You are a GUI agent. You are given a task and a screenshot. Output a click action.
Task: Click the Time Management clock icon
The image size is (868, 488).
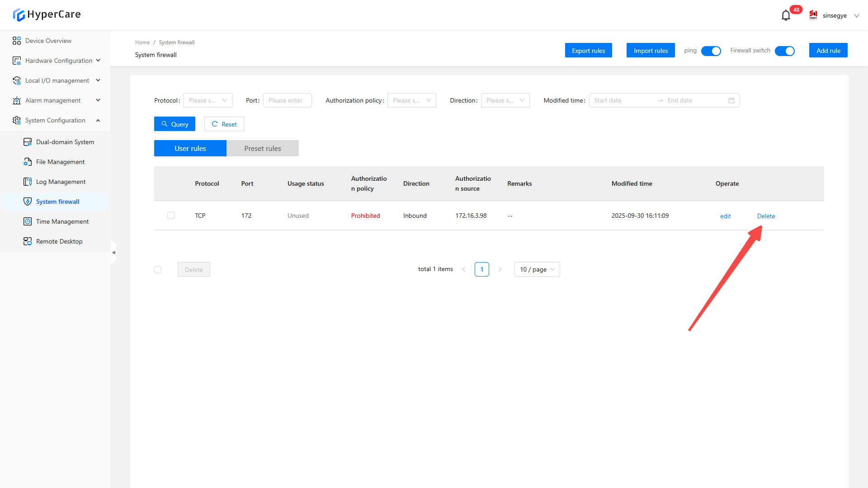(28, 221)
